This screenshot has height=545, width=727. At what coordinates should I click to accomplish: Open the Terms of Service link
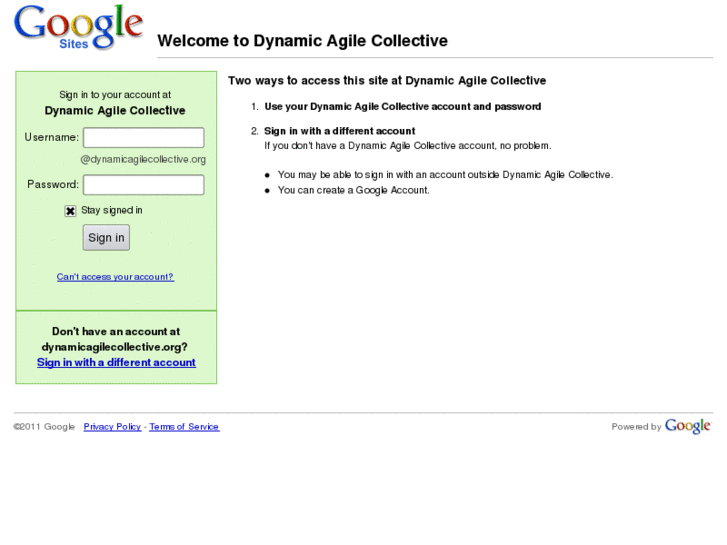coord(184,427)
